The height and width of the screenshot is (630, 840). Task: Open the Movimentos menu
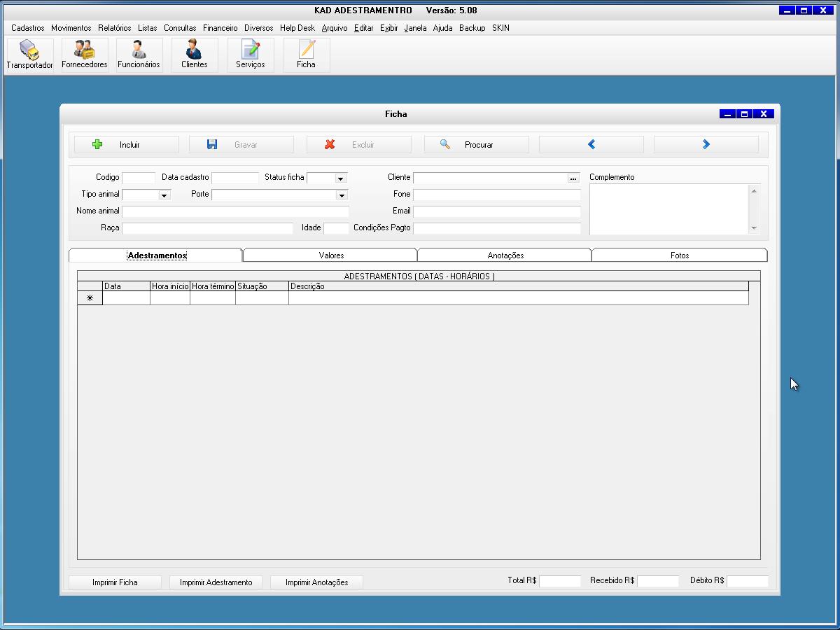pyautogui.click(x=71, y=28)
